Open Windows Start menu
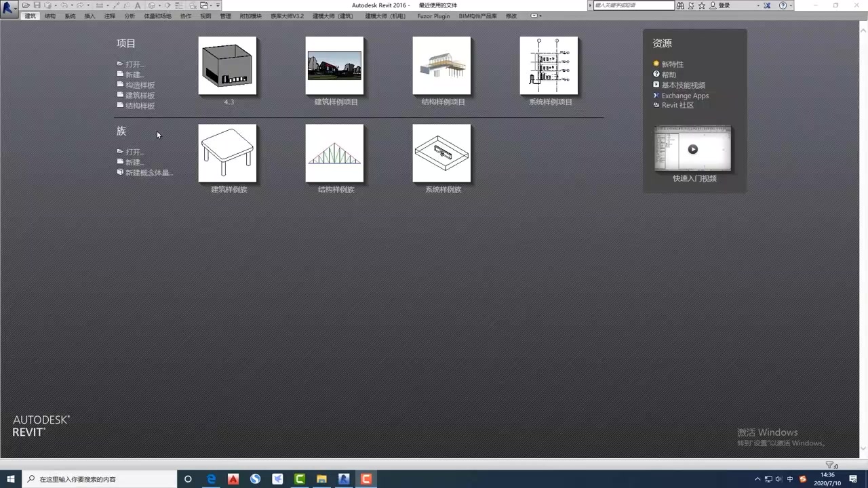 (11, 479)
